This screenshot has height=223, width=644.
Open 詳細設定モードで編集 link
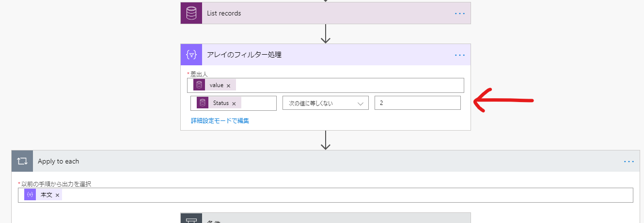click(x=220, y=121)
